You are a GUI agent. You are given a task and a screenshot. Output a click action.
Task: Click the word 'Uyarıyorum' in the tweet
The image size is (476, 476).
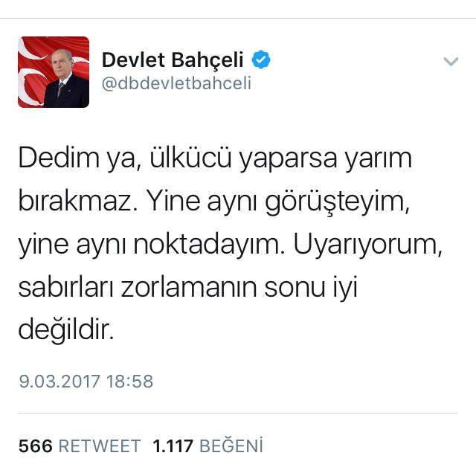367,245
